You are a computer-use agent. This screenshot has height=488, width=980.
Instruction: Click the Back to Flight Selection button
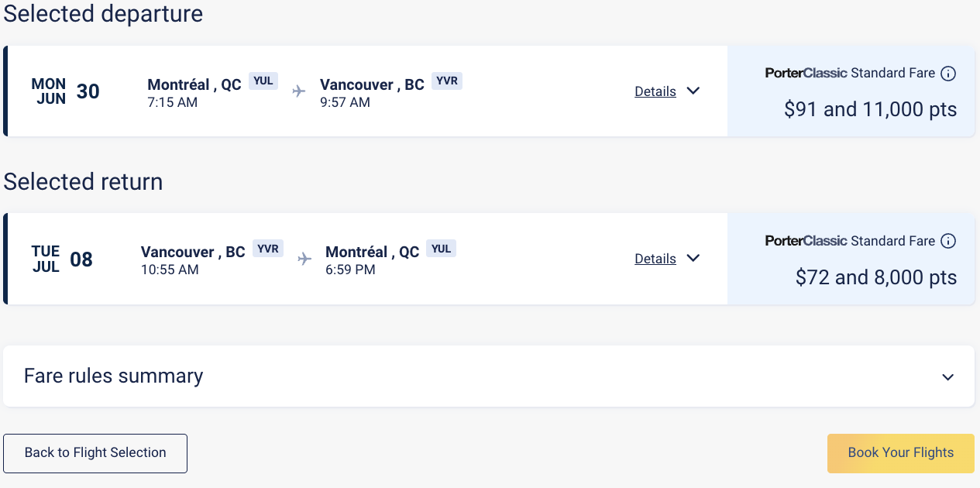point(95,453)
